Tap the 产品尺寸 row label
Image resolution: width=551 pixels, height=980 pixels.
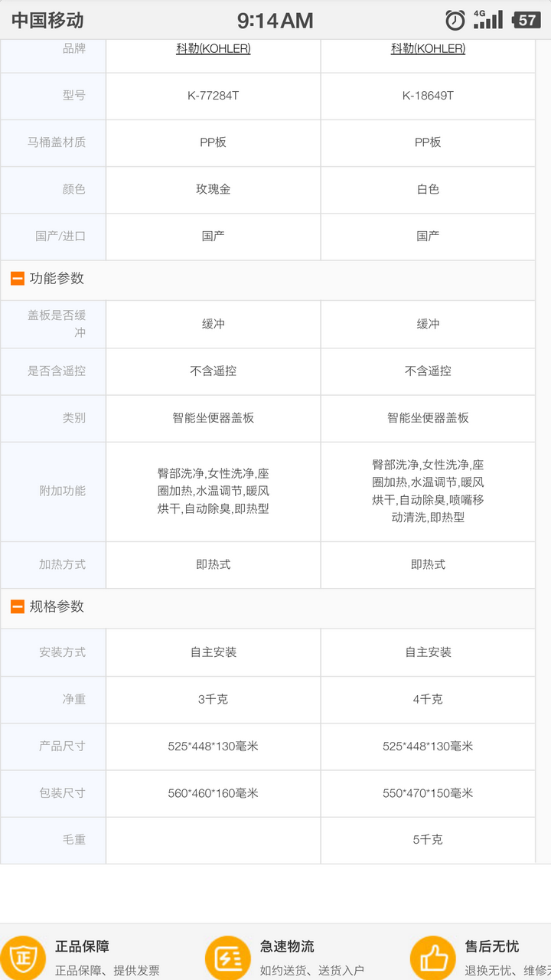(x=63, y=746)
